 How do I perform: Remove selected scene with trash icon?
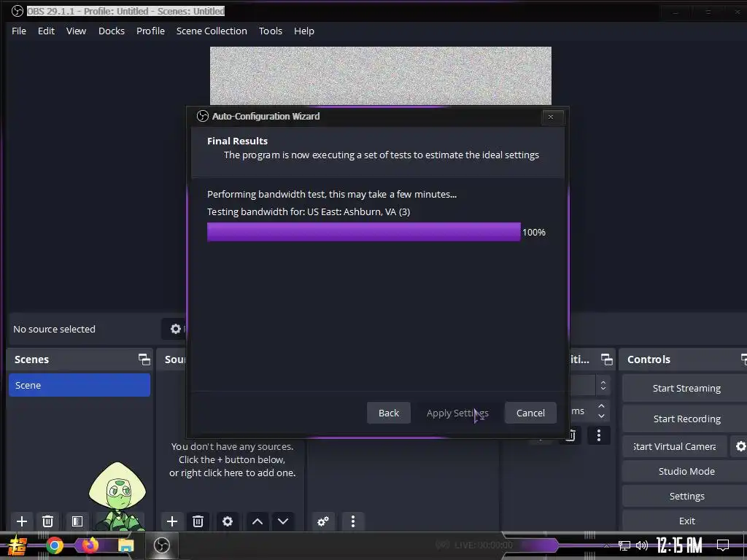point(47,521)
